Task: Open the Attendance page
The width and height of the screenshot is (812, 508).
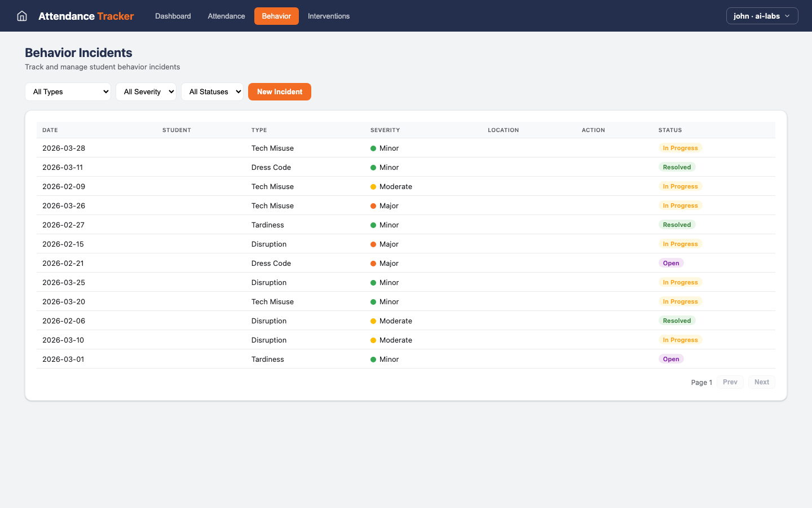Action: [226, 16]
